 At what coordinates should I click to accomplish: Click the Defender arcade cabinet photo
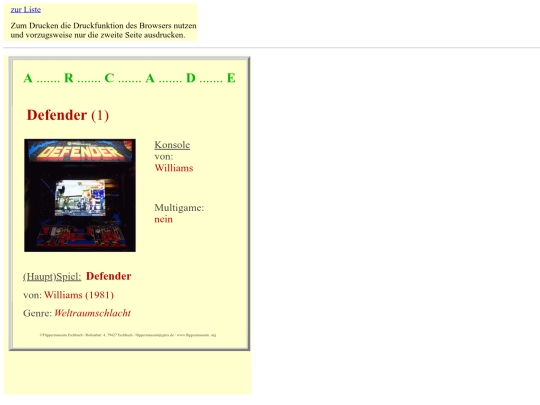click(x=80, y=195)
